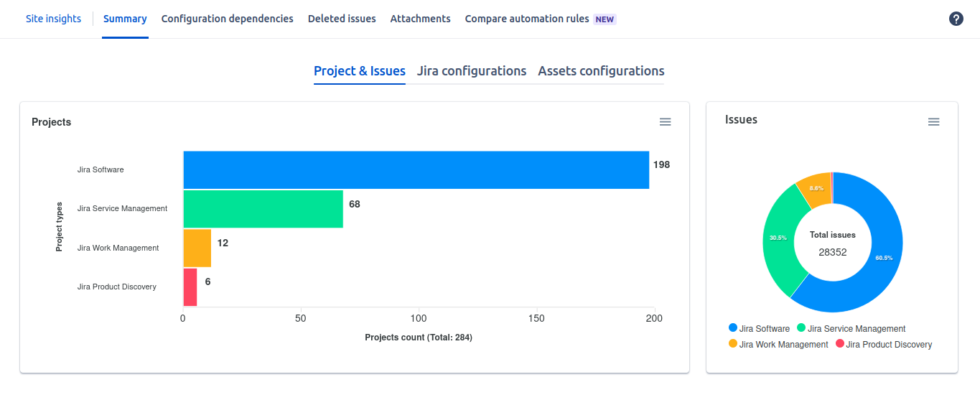The image size is (980, 400).
Task: Open Compare automation rules tab
Action: pos(527,19)
